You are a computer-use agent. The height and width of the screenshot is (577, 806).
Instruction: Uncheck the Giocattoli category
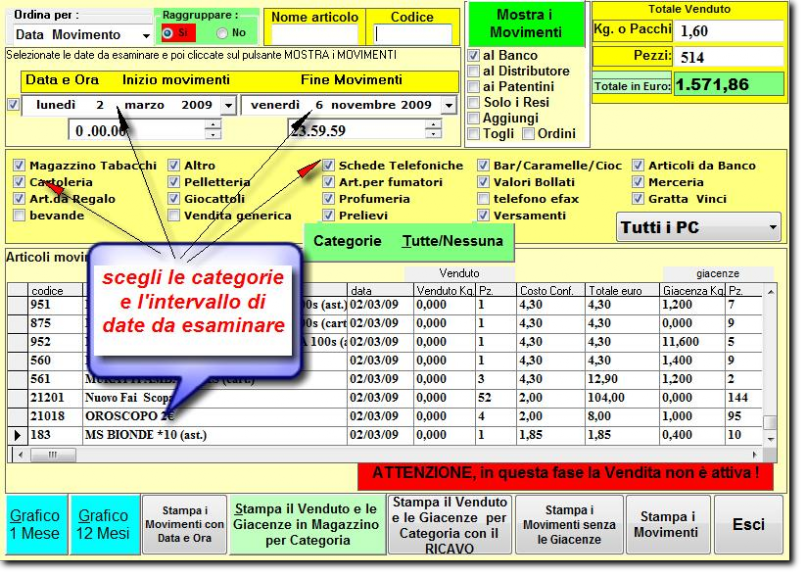tap(174, 198)
